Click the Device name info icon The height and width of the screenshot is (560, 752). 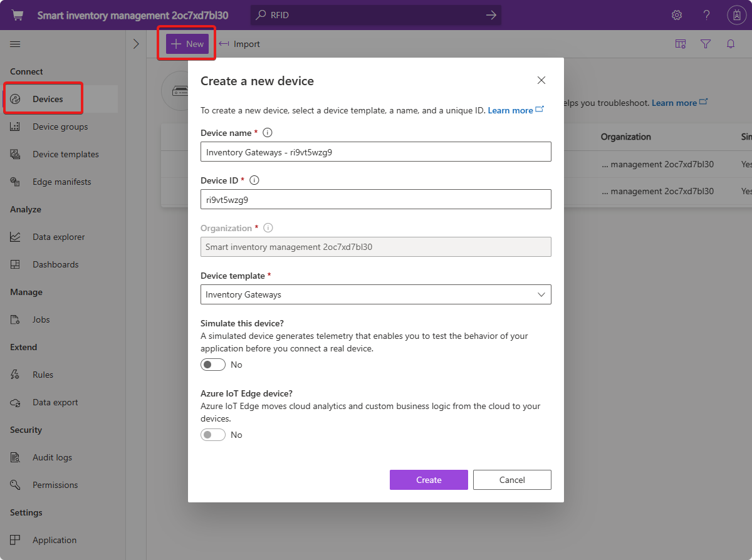point(268,133)
